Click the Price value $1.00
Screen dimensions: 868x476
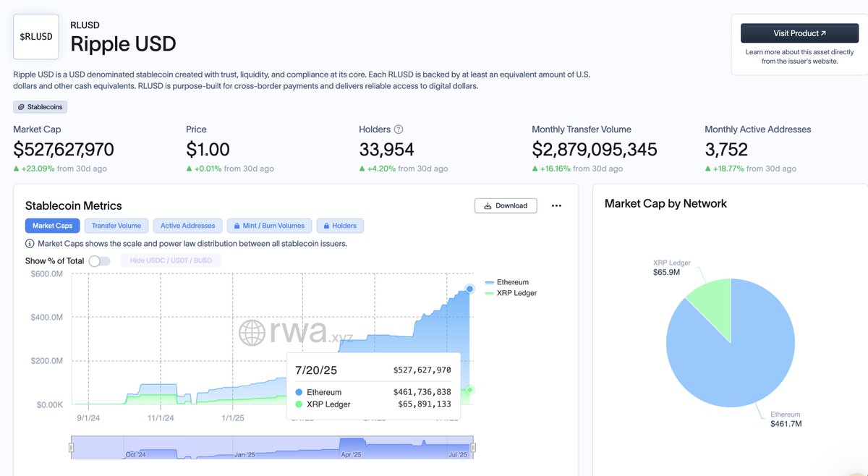pyautogui.click(x=208, y=150)
